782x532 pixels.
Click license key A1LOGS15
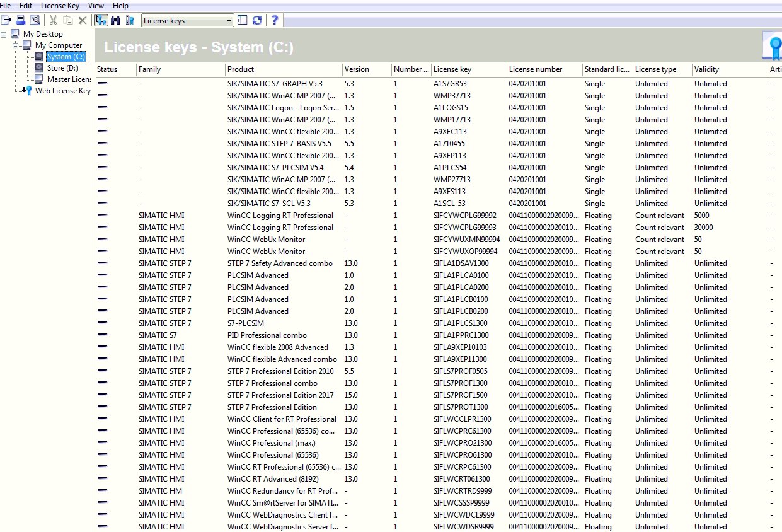coord(451,107)
